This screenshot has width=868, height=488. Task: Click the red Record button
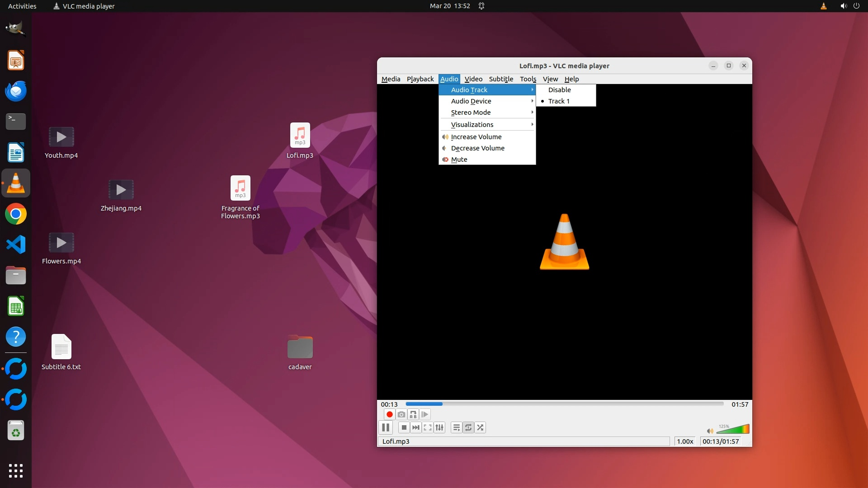click(x=389, y=414)
